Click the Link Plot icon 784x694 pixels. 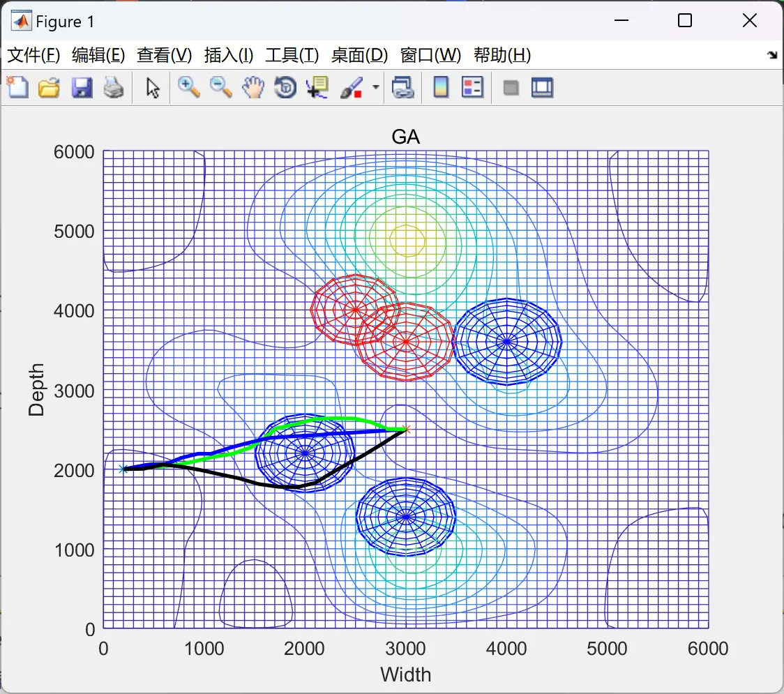pyautogui.click(x=402, y=88)
